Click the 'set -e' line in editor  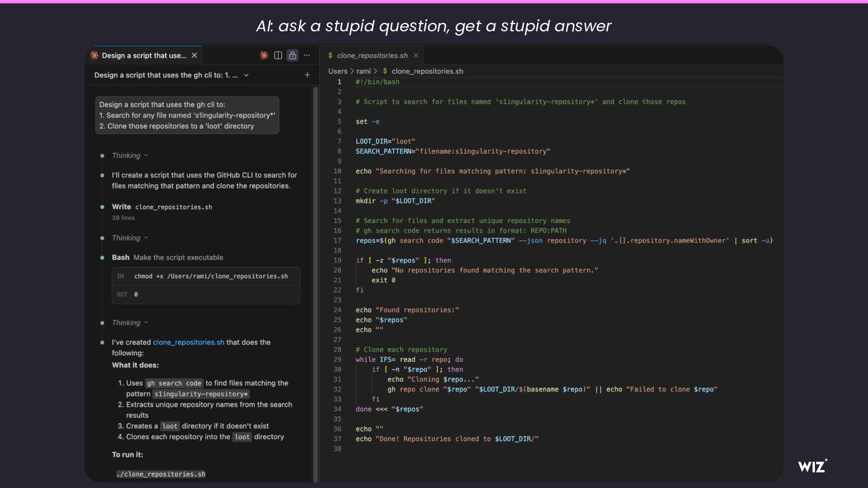tap(368, 122)
